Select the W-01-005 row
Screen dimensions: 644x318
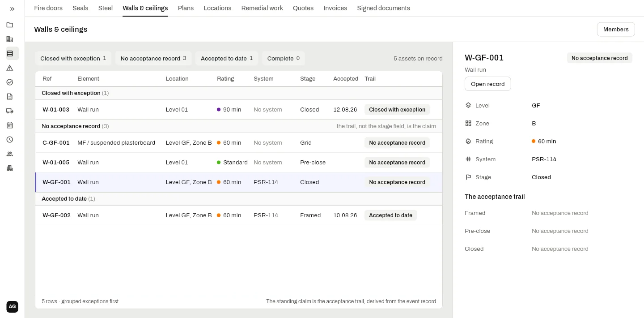[239, 163]
